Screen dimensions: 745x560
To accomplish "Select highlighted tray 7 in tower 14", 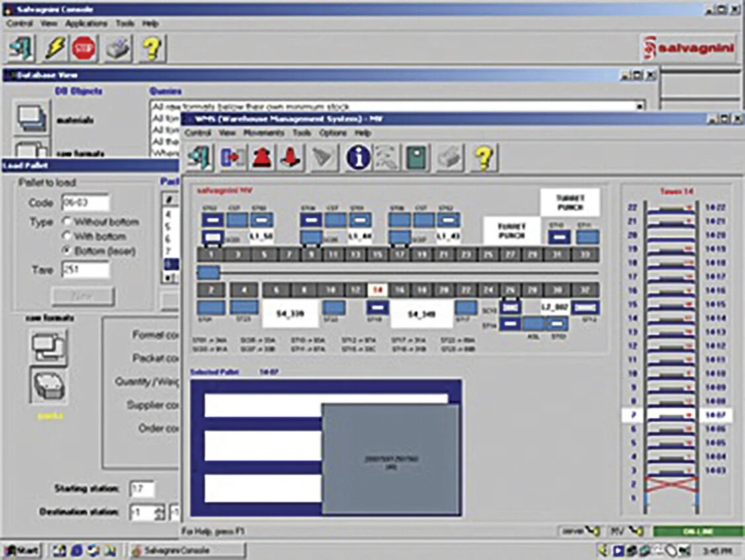I will 671,415.
